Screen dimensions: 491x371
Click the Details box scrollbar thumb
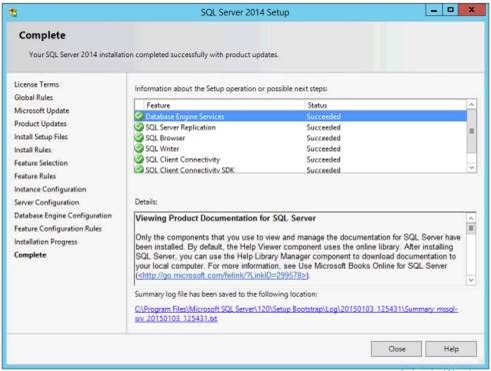pyautogui.click(x=471, y=229)
